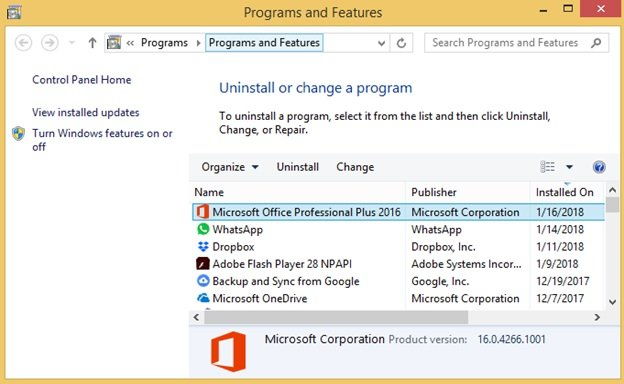Go up one level with the Up arrow
The width and height of the screenshot is (624, 384).
click(x=92, y=42)
